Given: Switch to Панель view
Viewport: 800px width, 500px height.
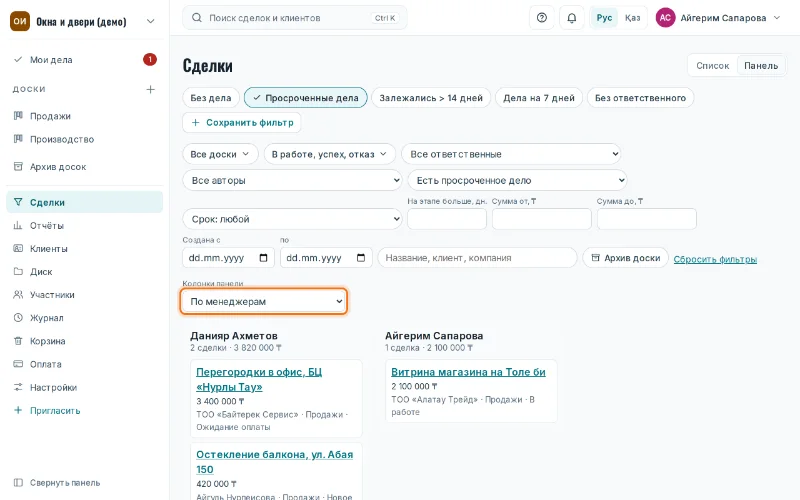Looking at the screenshot, I should (761, 65).
